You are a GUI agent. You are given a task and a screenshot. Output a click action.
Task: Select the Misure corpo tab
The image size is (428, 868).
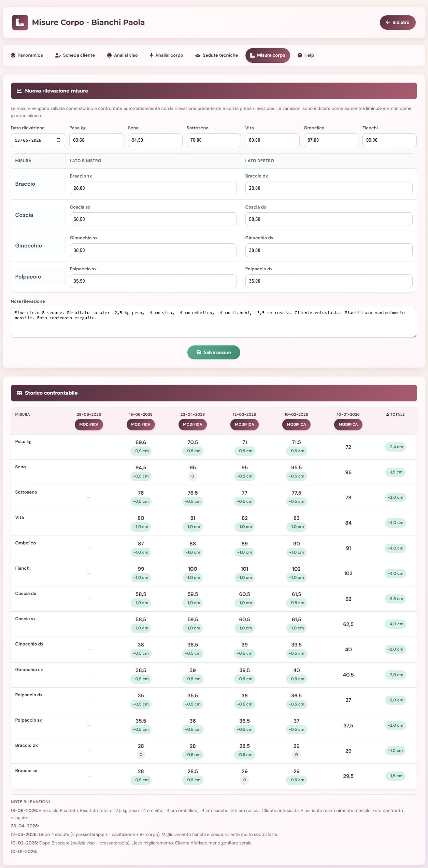pos(268,55)
